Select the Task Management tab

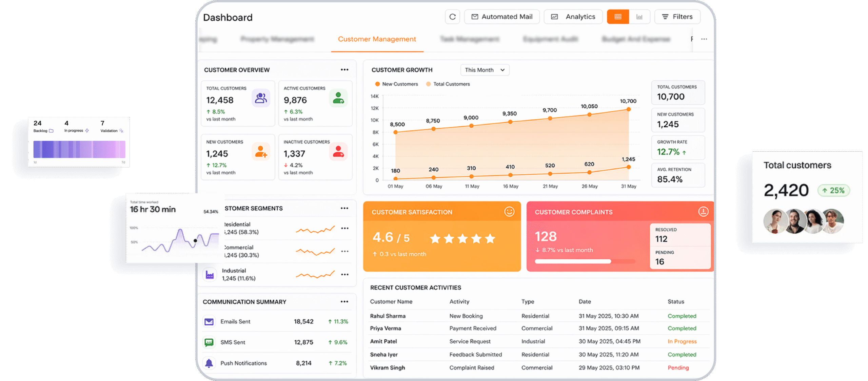470,39
